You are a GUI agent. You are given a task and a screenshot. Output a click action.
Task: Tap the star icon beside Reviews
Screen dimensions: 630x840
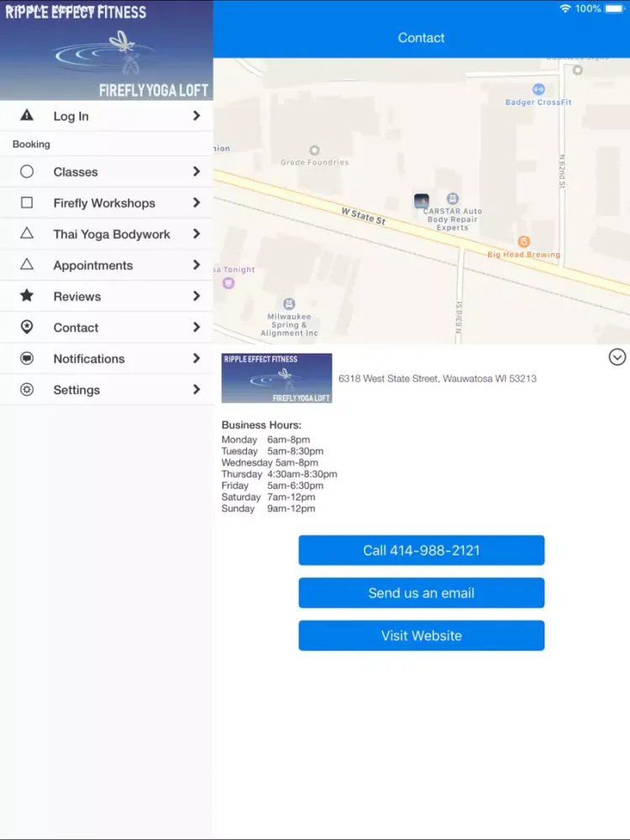27,296
